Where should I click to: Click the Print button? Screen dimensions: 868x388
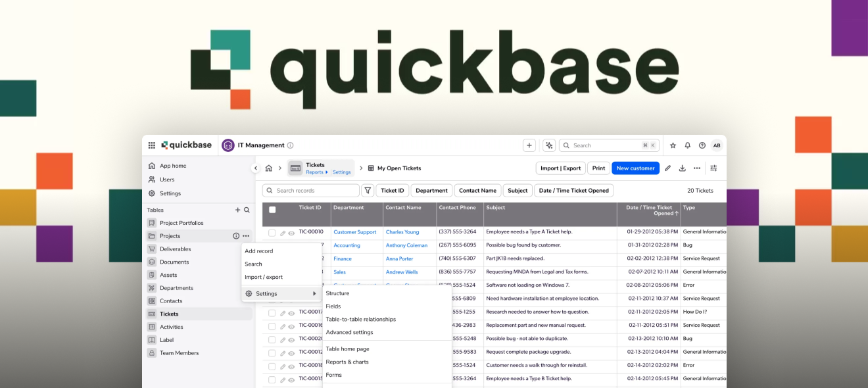[x=598, y=168]
